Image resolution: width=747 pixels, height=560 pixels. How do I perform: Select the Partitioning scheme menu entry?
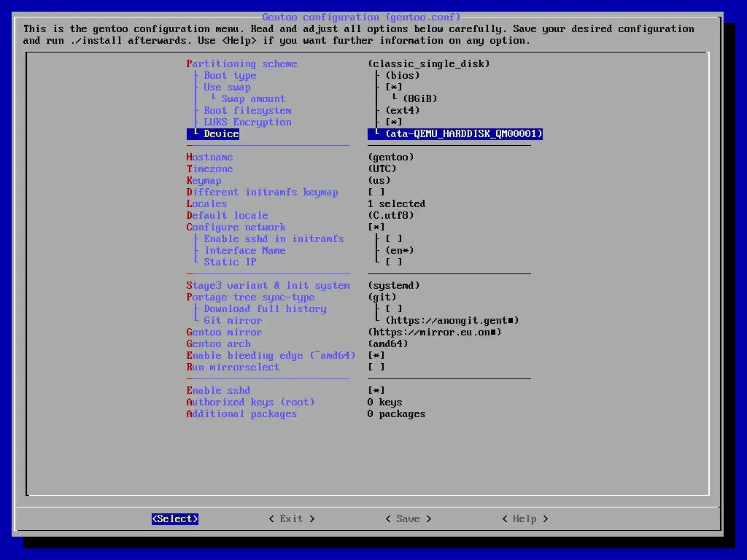pyautogui.click(x=241, y=63)
